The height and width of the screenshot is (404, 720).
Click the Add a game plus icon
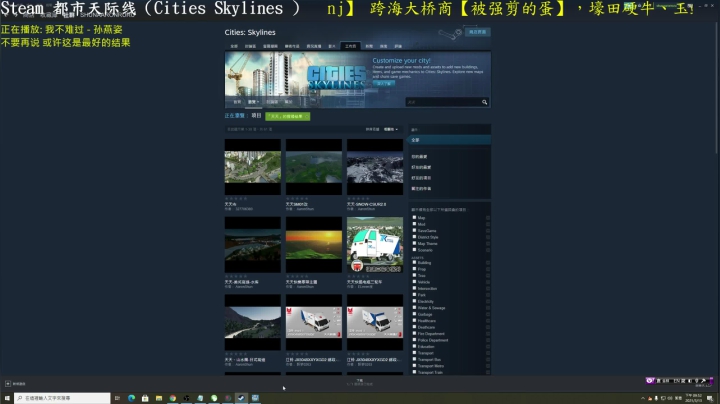click(x=8, y=383)
